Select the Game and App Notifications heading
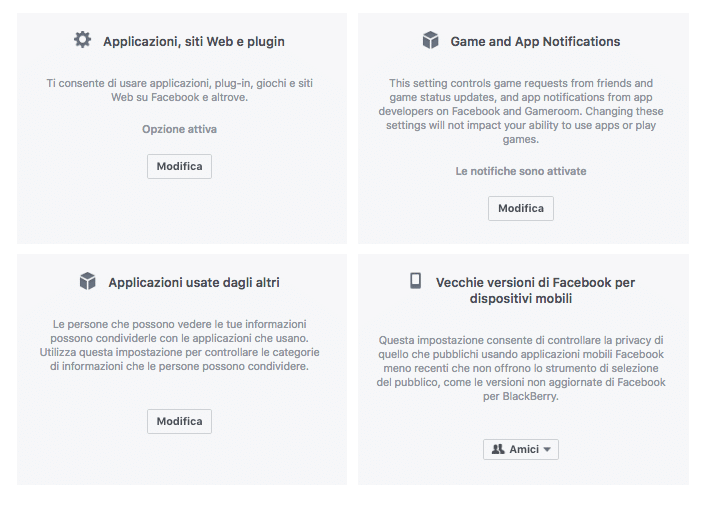Image resolution: width=711 pixels, height=508 pixels. click(x=535, y=42)
